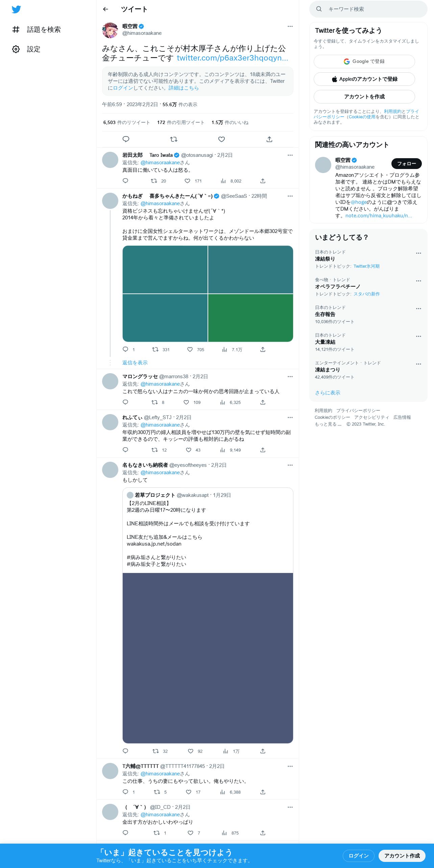Open the オペラフラペチーノ trend

[x=338, y=287]
